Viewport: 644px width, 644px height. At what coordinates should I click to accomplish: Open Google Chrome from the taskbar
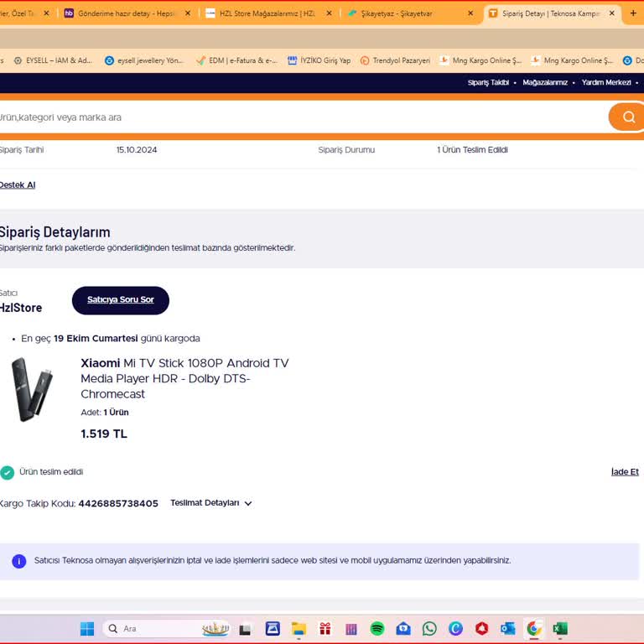tap(534, 628)
